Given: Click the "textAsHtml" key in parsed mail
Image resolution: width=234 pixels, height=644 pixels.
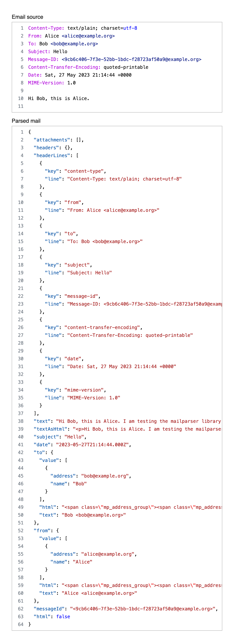Looking at the screenshot, I should pos(51,429).
